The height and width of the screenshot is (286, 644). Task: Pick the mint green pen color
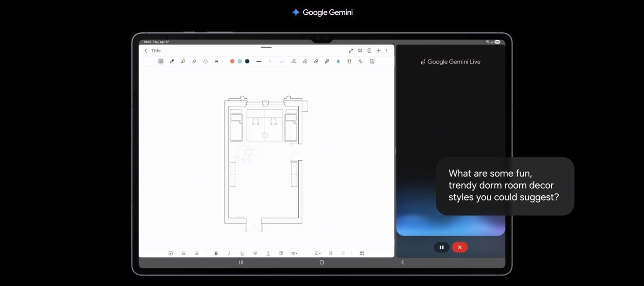(240, 61)
